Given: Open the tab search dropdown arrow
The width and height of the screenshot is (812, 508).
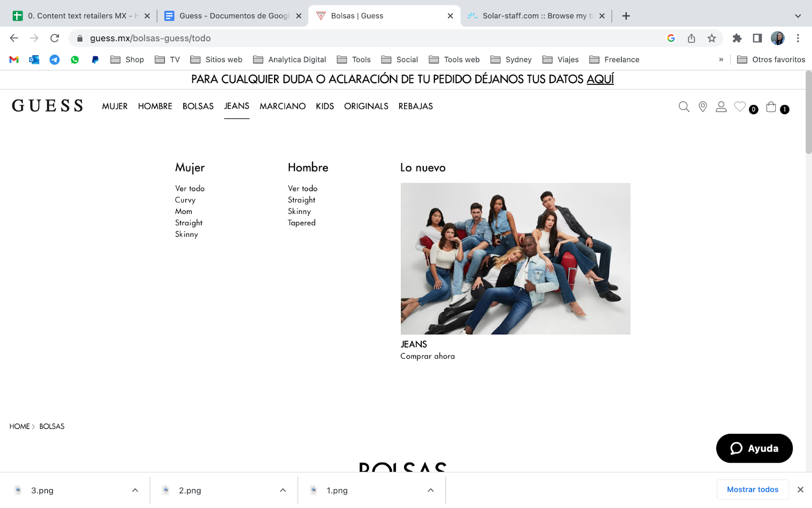Looking at the screenshot, I should point(798,16).
